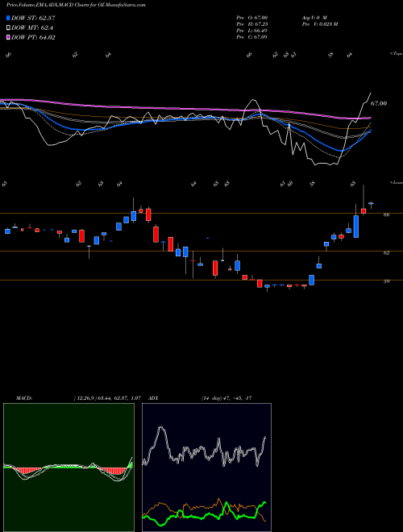Click the last blue candlestick near 67
This screenshot has height=532, width=403.
click(x=371, y=204)
